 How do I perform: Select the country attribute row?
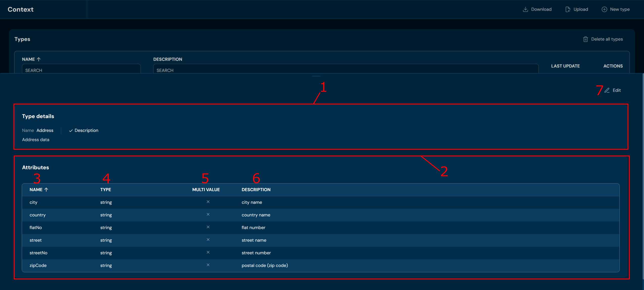38,215
